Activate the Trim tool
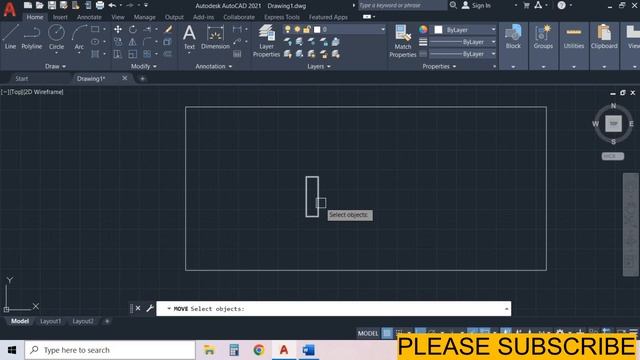This screenshot has height=360, width=640. coord(147,29)
